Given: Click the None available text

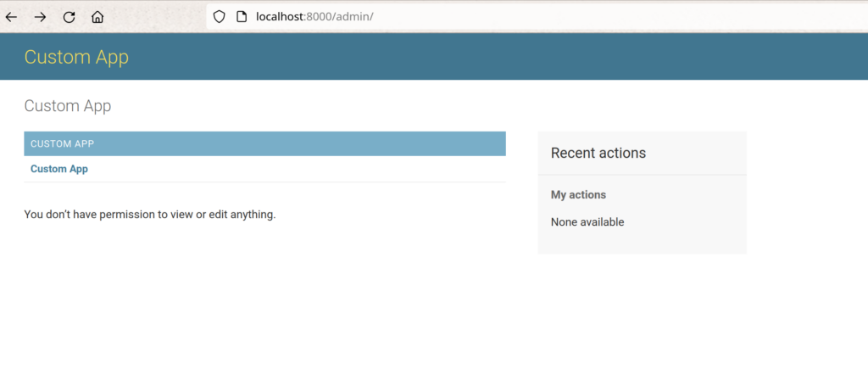Looking at the screenshot, I should point(587,222).
